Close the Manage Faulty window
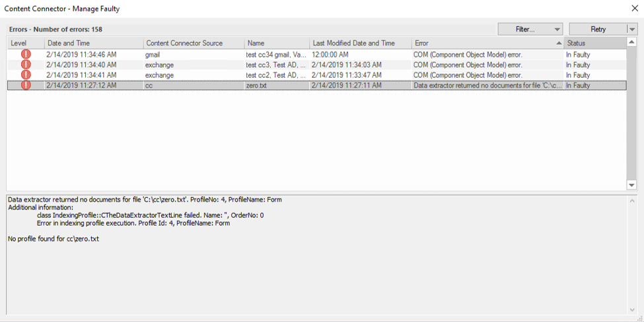The height and width of the screenshot is (322, 644). coord(635,9)
